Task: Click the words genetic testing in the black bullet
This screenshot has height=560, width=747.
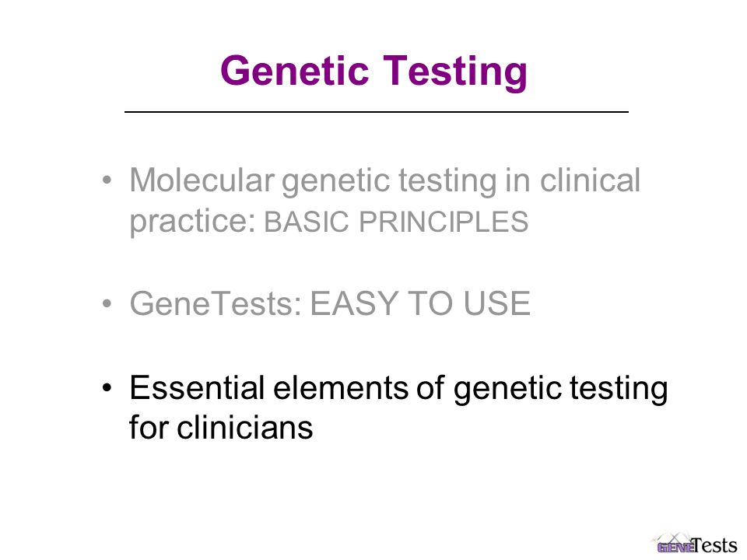Action: pos(560,390)
